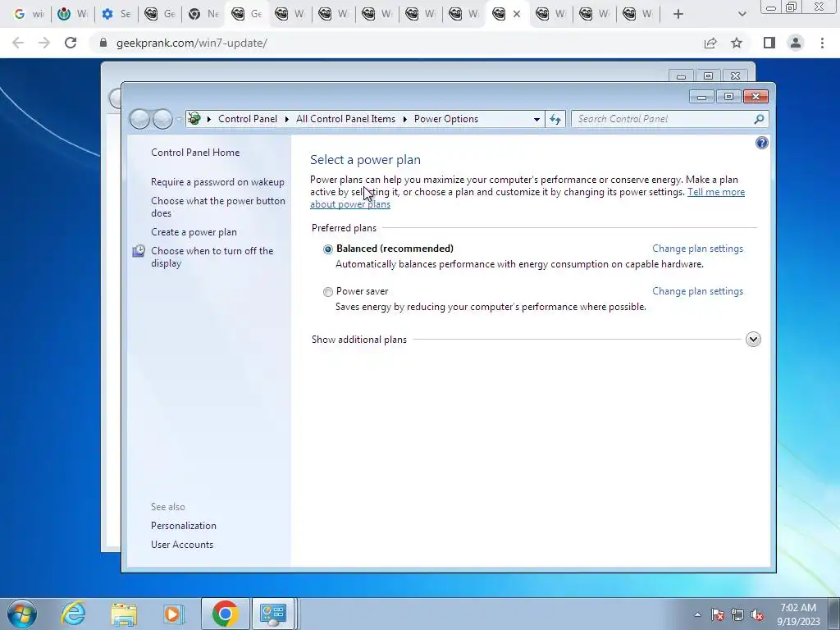
Task: Reload the Chrome page
Action: pyautogui.click(x=71, y=43)
